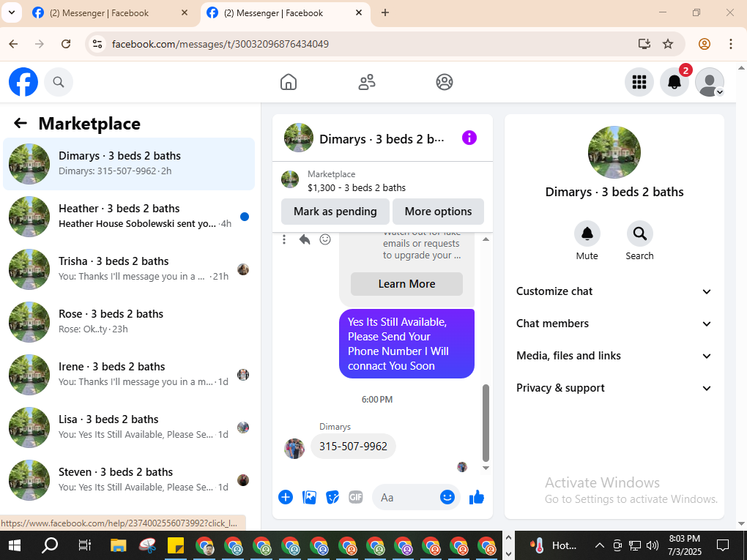This screenshot has width=747, height=560.
Task: Click the large listing photo in info panel
Action: tap(614, 152)
